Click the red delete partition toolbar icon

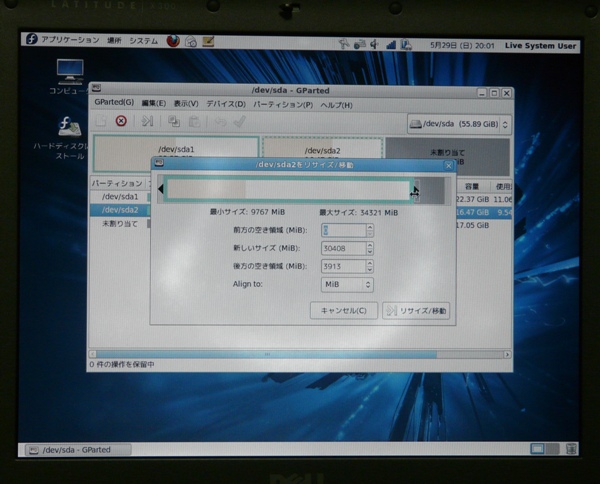(x=121, y=122)
